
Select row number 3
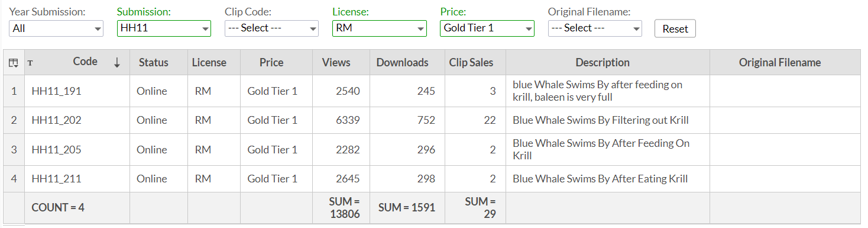(14, 150)
